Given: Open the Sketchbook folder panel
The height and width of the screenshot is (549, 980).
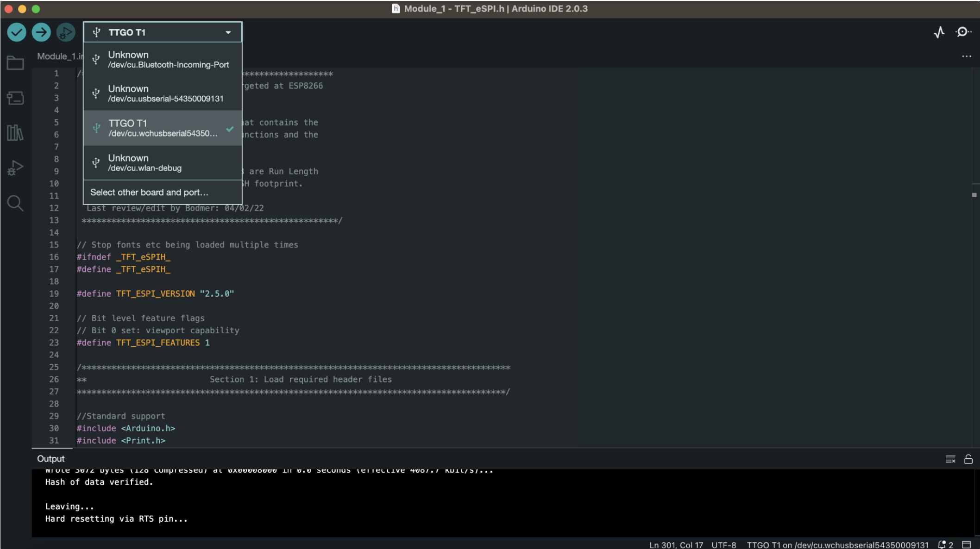Looking at the screenshot, I should (x=15, y=63).
